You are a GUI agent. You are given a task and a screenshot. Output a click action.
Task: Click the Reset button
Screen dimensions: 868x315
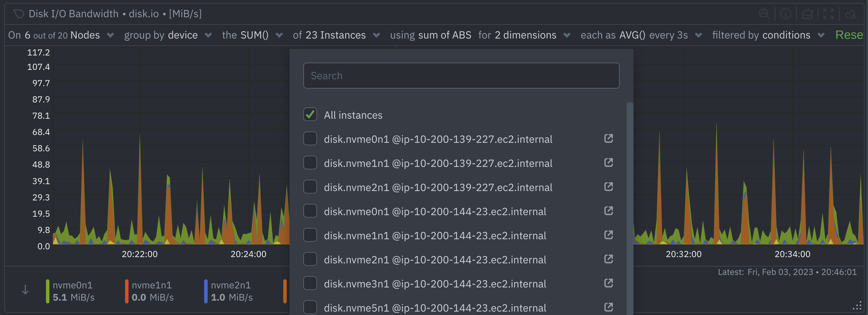pos(849,35)
